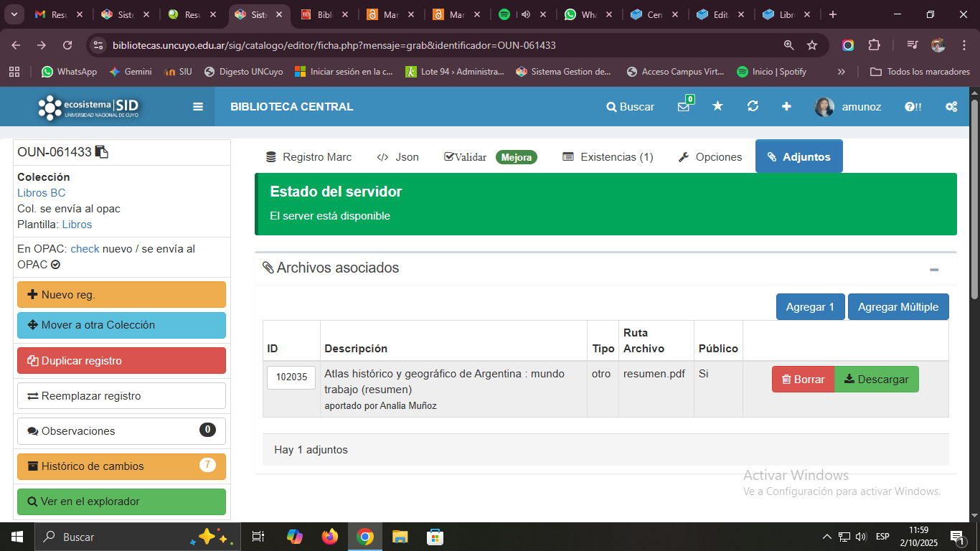This screenshot has height=551, width=980.
Task: Open the settings gears icon in header
Action: pyautogui.click(x=951, y=107)
